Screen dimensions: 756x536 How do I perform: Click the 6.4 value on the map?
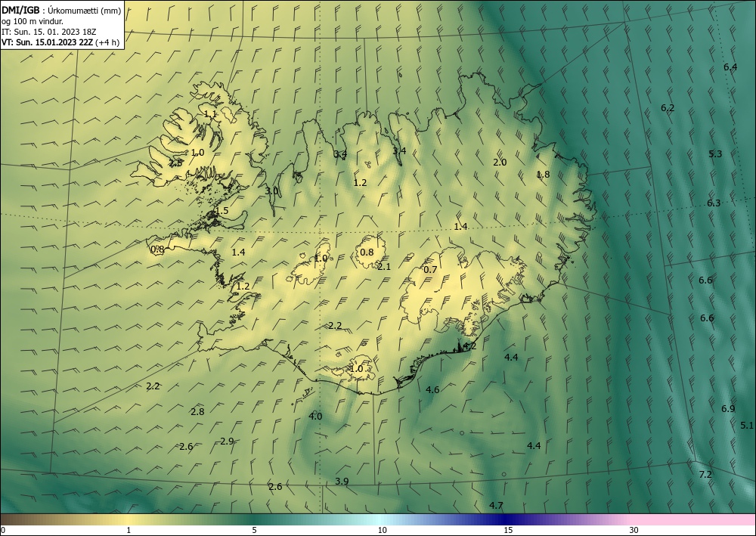730,67
